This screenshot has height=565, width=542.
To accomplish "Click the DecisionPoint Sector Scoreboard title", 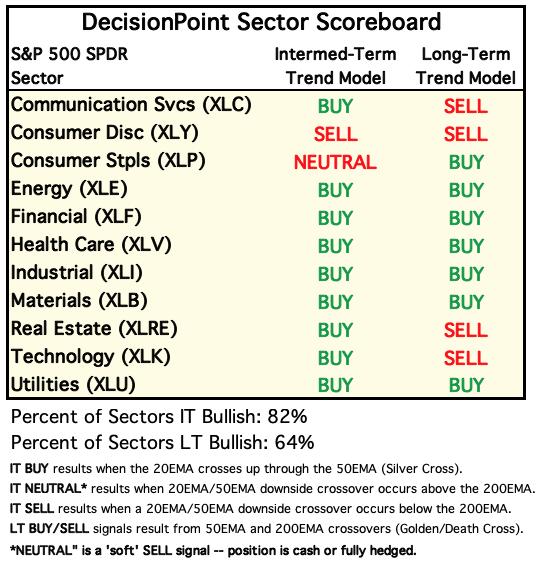I will (x=261, y=22).
